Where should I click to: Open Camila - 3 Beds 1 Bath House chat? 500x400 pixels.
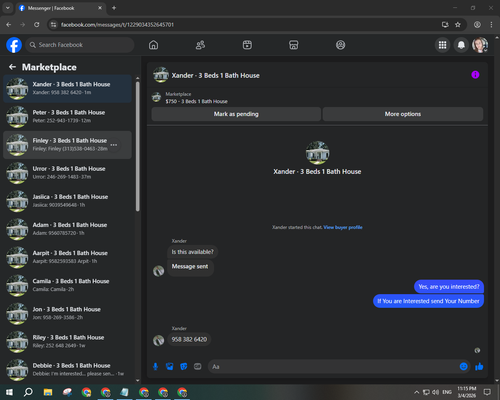(67, 285)
